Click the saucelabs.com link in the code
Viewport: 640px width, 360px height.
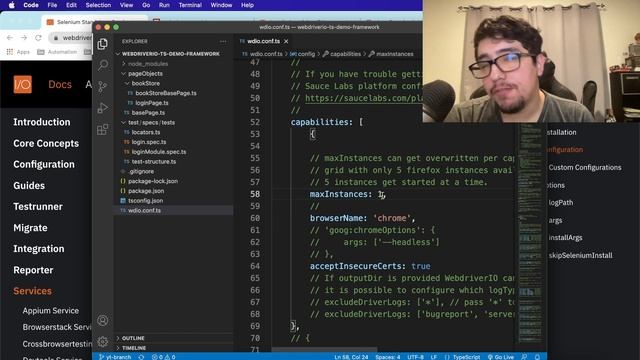[x=363, y=98]
